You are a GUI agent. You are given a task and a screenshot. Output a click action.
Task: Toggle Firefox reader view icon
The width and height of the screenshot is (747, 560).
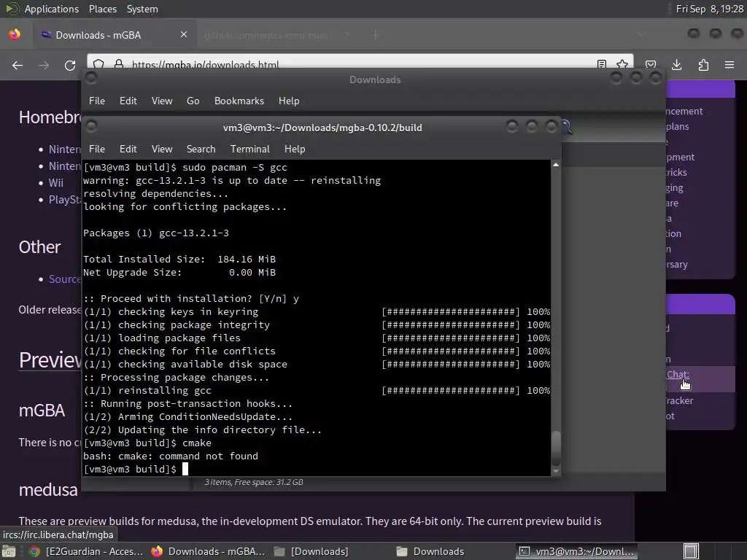(602, 64)
